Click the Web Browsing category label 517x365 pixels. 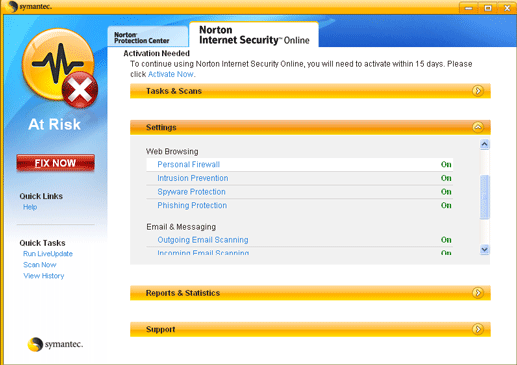172,151
